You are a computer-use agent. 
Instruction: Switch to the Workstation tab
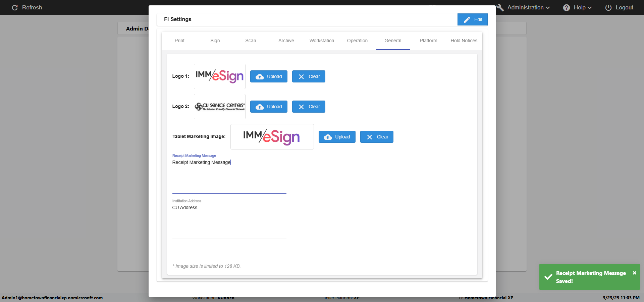322,41
